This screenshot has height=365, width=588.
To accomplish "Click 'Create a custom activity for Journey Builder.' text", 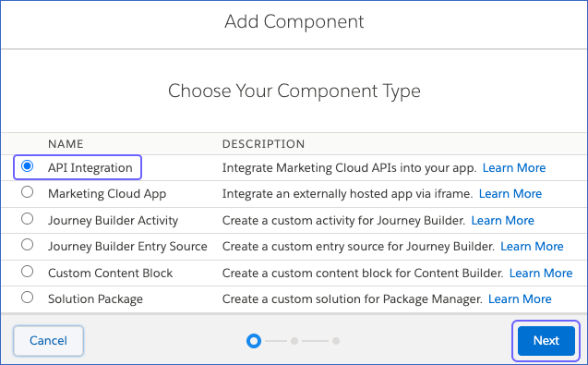I will pyautogui.click(x=343, y=220).
